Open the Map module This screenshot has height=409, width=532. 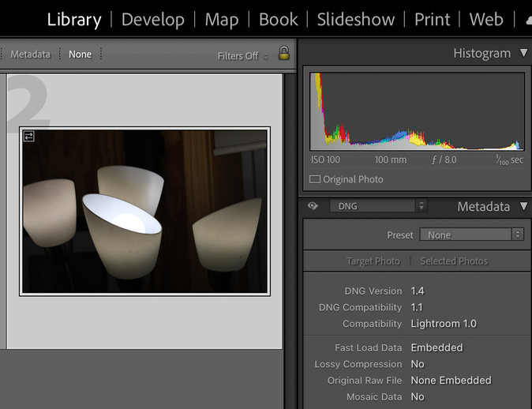pyautogui.click(x=221, y=20)
